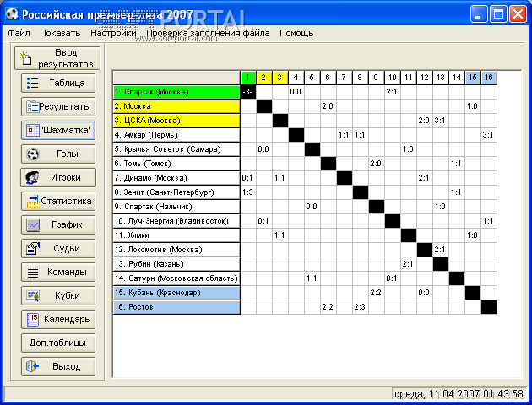This screenshot has width=532, height=405.
Task: Click the folder icon on Результаты button
Action: click(32, 107)
